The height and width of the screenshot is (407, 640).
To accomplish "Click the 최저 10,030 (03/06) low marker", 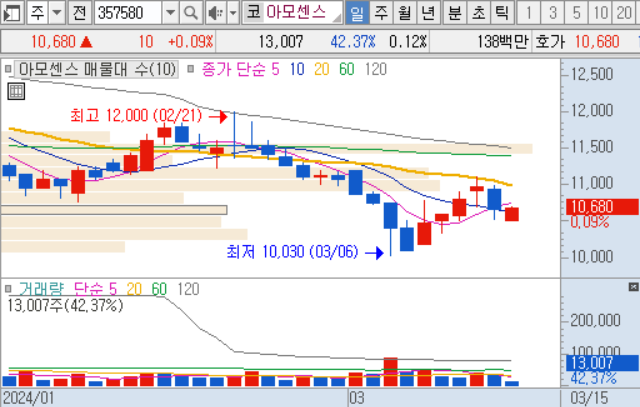I will (x=292, y=252).
